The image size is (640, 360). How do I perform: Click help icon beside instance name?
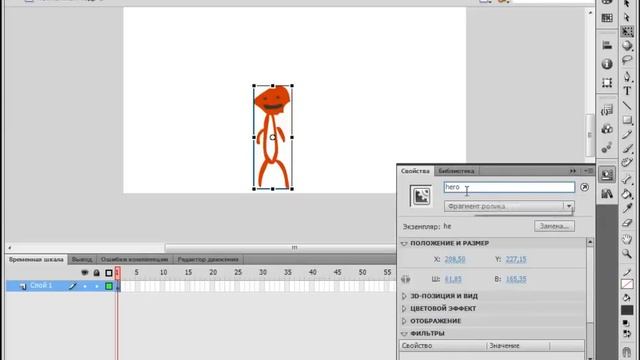coord(584,187)
